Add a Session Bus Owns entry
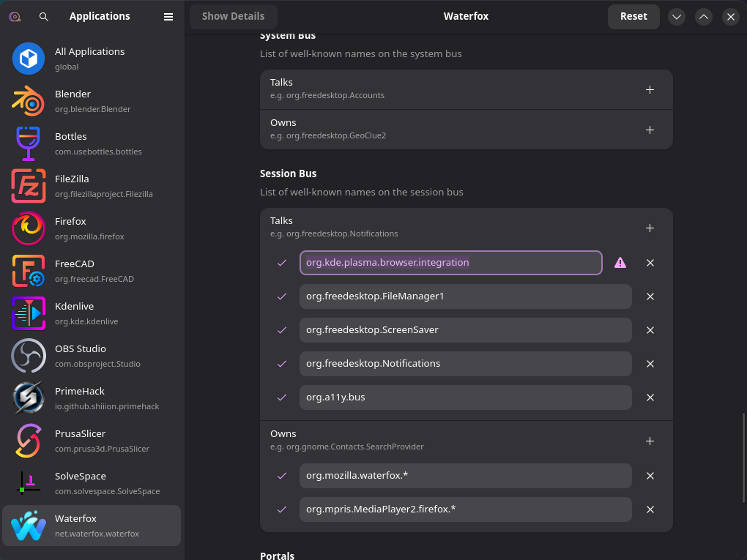747x560 pixels. (x=650, y=441)
